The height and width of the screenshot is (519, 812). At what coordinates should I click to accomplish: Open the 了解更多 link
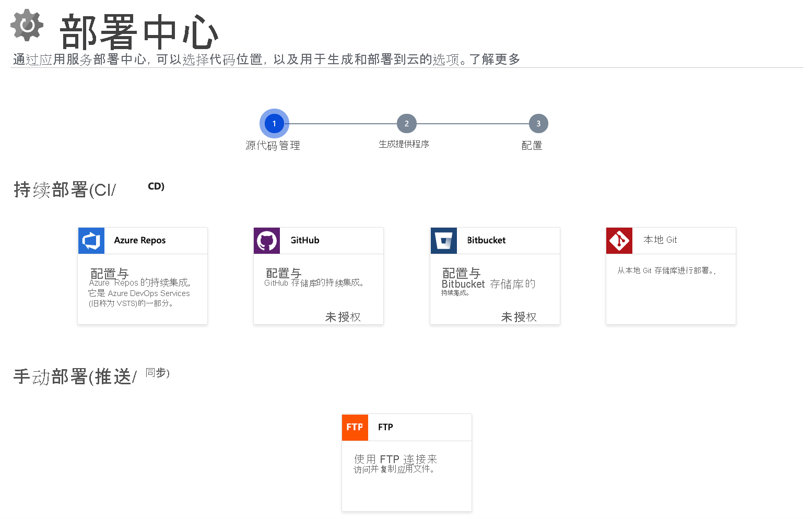[495, 59]
